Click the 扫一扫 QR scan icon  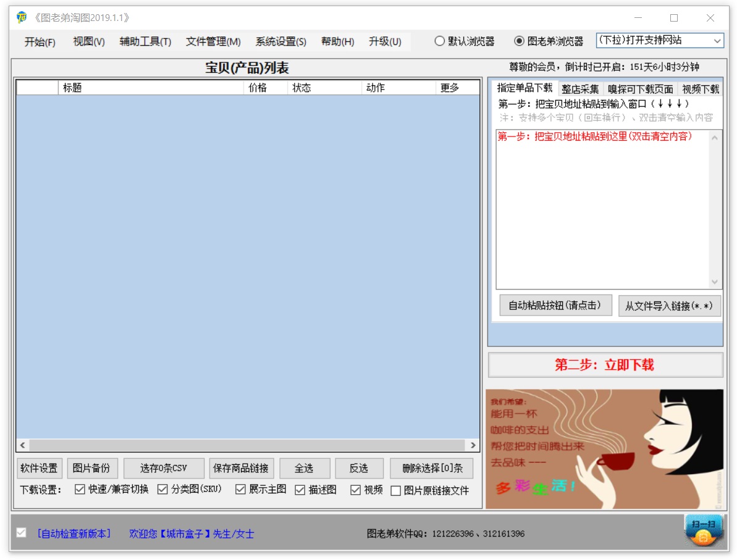704,530
